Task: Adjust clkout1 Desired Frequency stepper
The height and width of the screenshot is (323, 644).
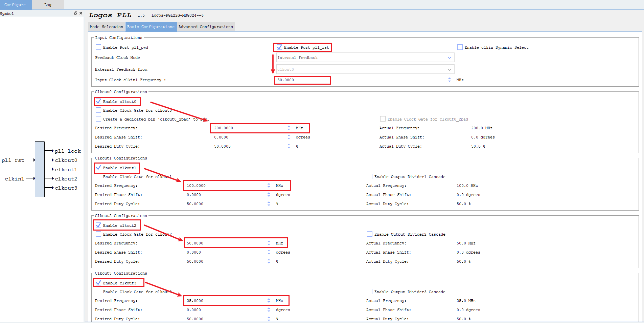Action: pos(269,186)
